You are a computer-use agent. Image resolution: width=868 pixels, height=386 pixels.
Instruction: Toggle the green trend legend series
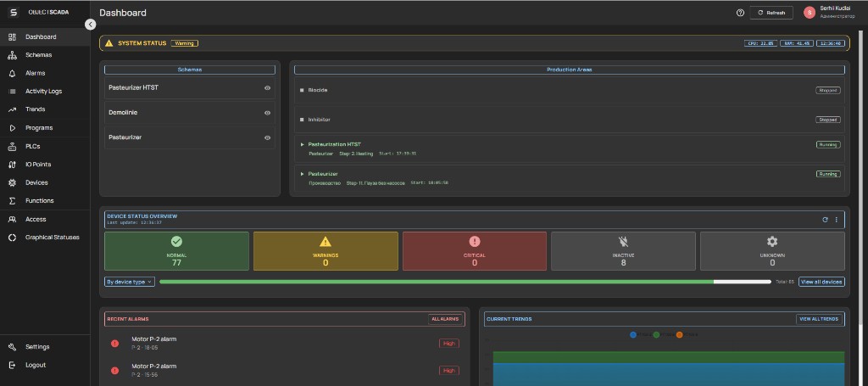pos(656,334)
